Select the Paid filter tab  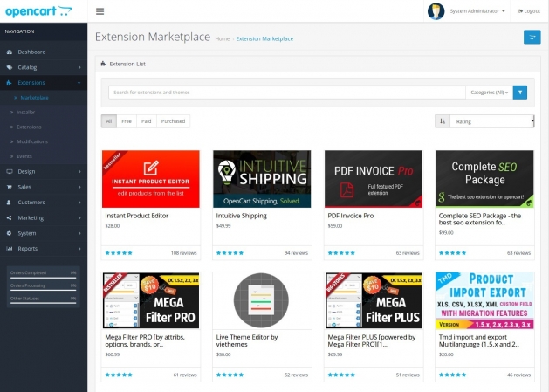click(147, 121)
